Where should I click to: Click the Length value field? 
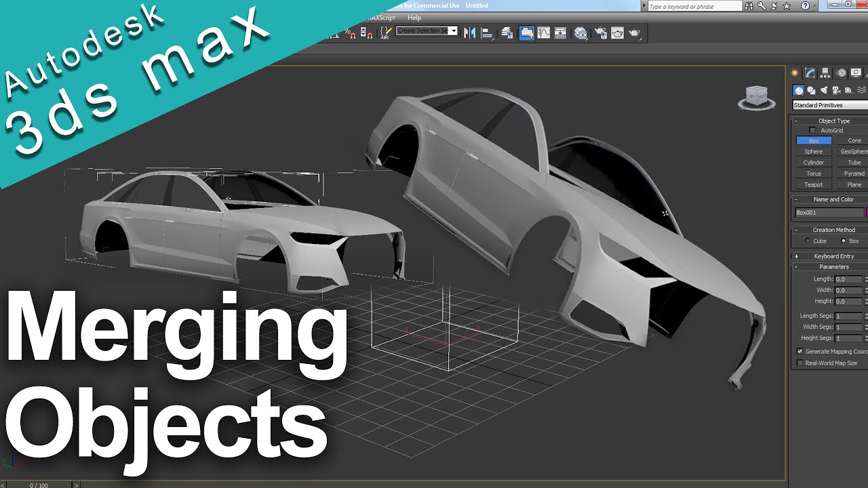point(848,279)
